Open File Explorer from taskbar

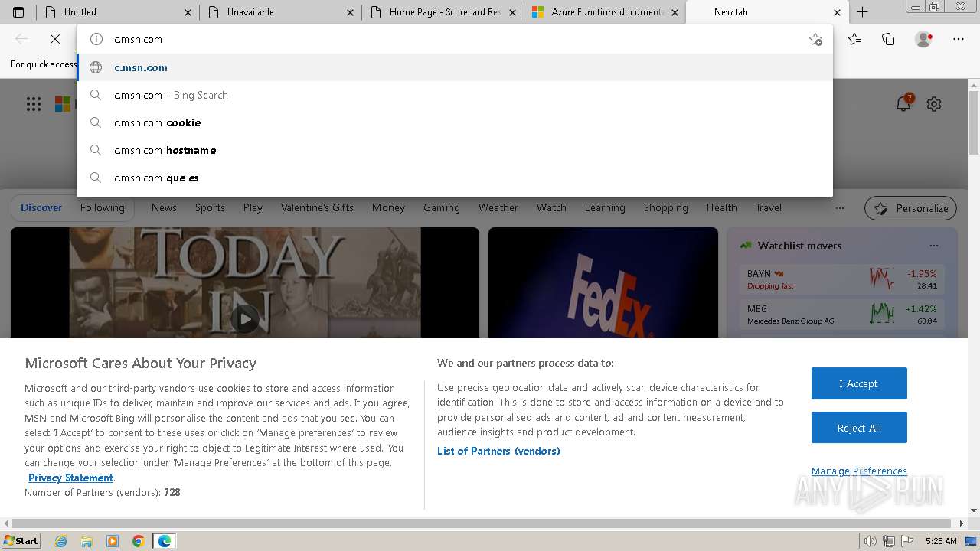[x=87, y=541]
